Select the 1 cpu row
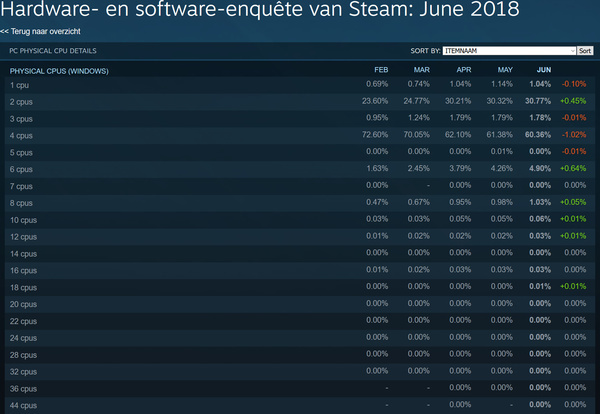This screenshot has width=600, height=414. pyautogui.click(x=300, y=85)
